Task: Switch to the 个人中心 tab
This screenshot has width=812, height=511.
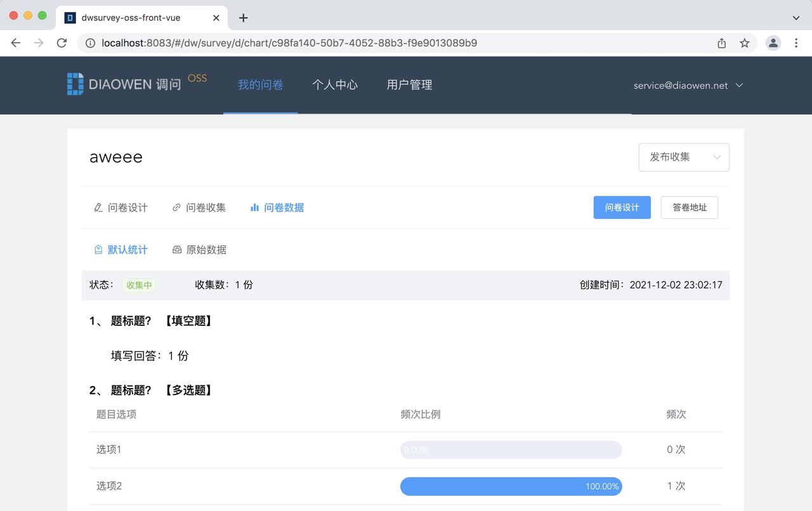Action: (335, 84)
